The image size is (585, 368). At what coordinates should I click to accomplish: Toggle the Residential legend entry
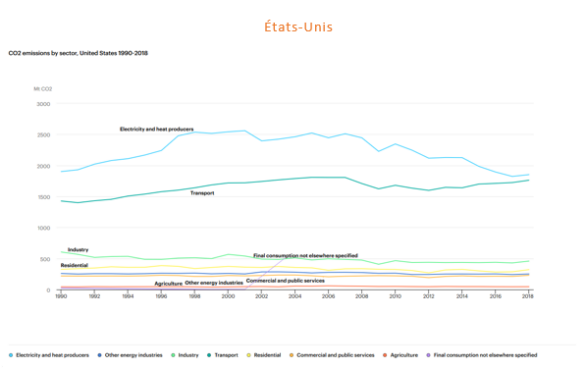pos(263,355)
